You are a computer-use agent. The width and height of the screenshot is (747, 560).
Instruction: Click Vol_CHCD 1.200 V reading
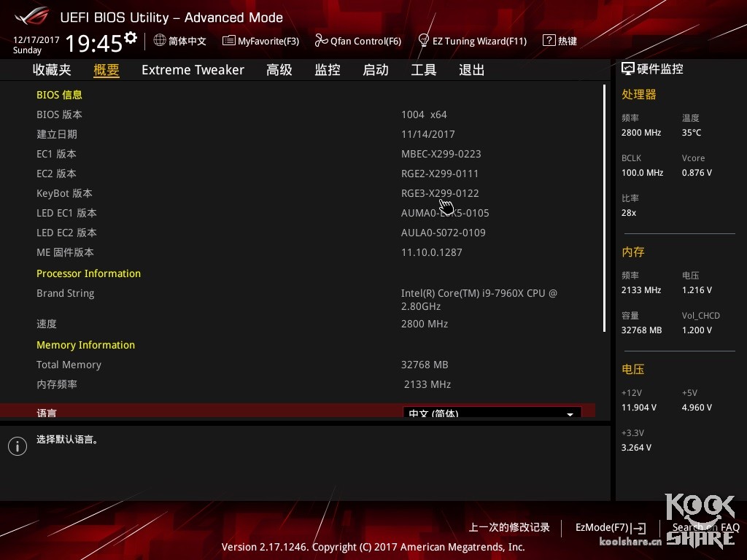click(697, 330)
